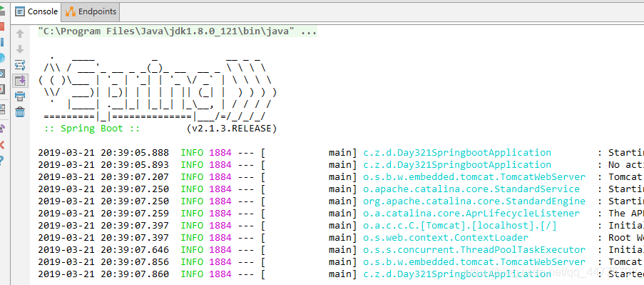Close the run tab with the red X
The width and height of the screenshot is (644, 285).
2,144
